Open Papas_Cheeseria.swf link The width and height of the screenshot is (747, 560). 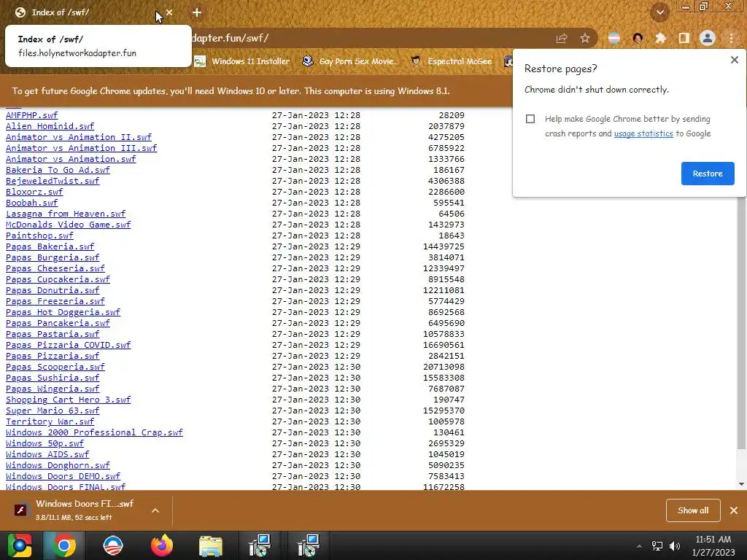[x=55, y=268]
